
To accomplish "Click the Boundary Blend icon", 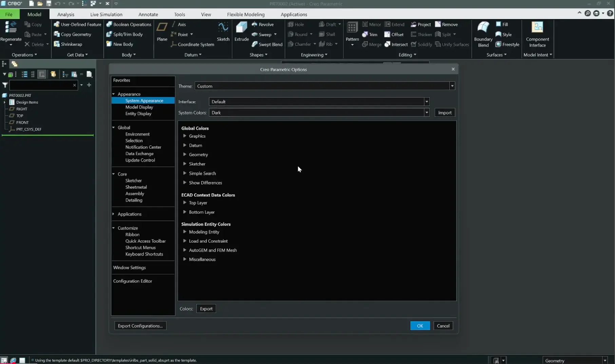I will point(483,27).
